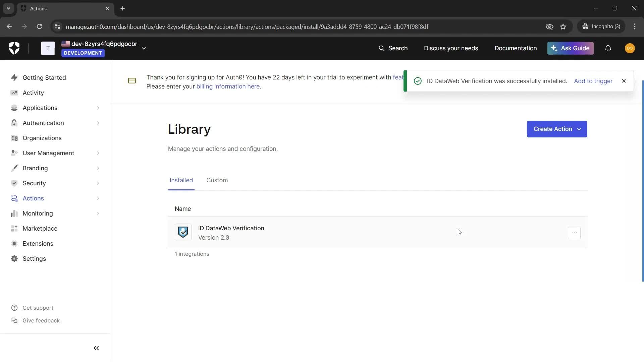The width and height of the screenshot is (644, 362).
Task: Bookmark this page with star icon
Action: tap(563, 26)
